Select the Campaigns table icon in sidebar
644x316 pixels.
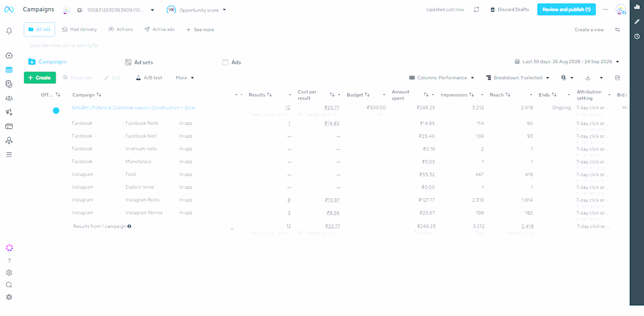point(9,70)
